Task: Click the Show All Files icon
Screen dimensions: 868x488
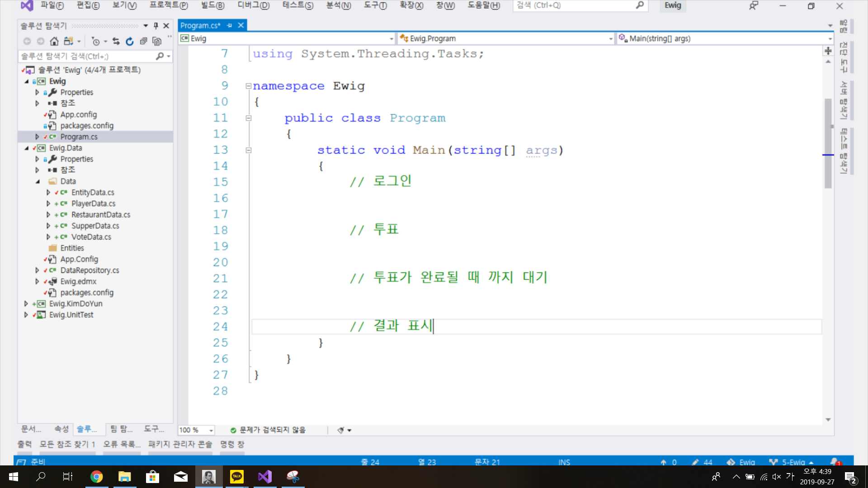Action: tap(157, 41)
